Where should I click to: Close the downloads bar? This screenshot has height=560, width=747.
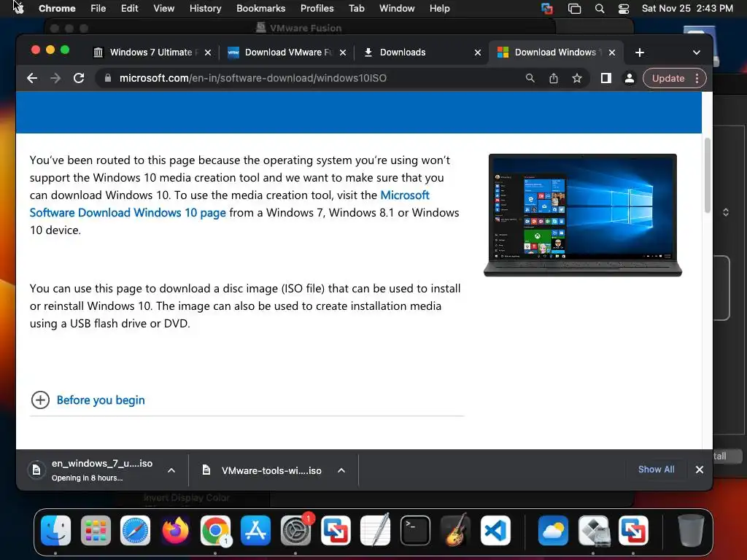click(700, 470)
